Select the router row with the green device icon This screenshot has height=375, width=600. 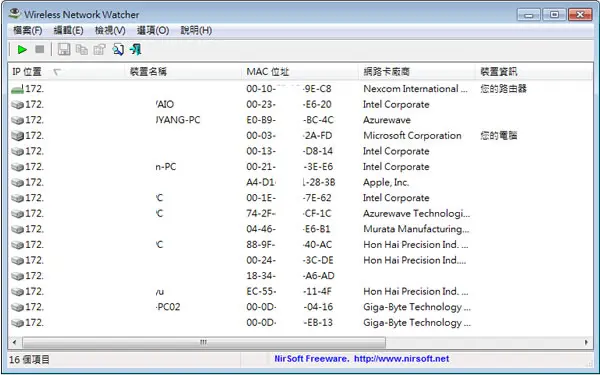300,89
